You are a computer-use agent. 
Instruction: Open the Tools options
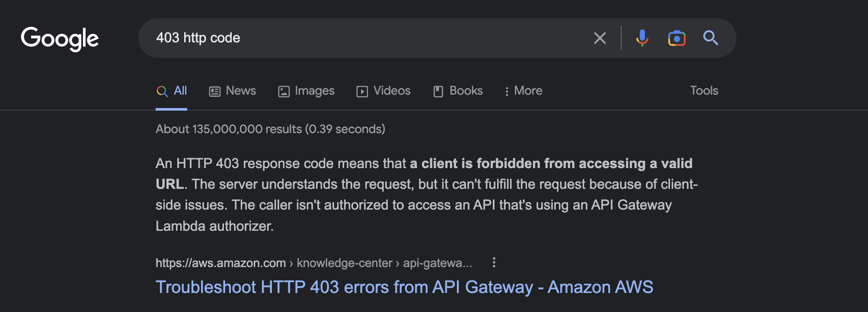pos(703,91)
